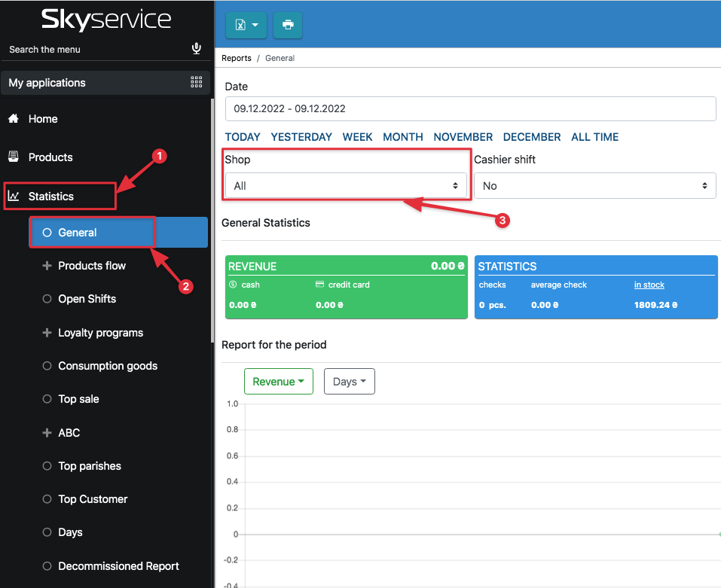
Task: Expand the ABC report submenu
Action: coord(47,433)
